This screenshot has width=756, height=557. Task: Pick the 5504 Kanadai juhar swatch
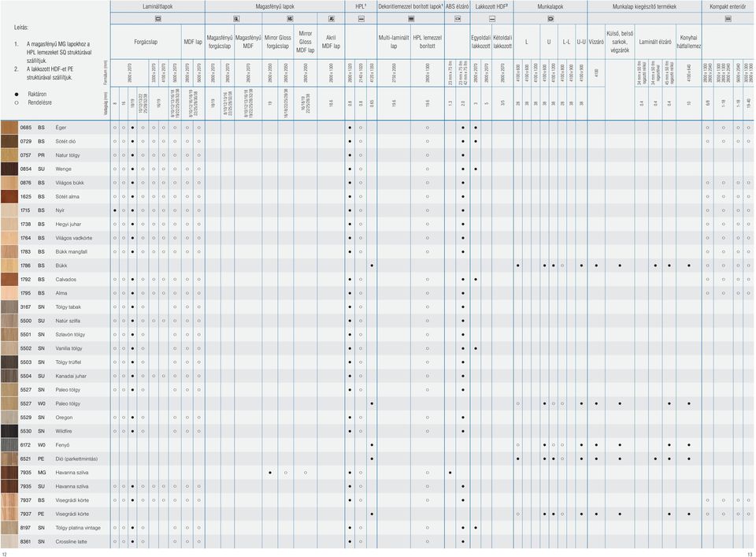(x=9, y=376)
